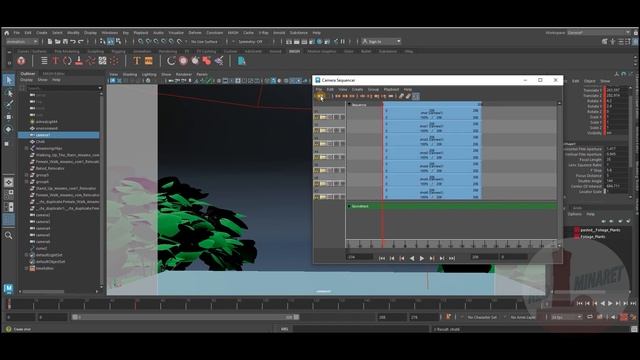Open the Show menu in Outliner
Viewport: 640px width, 360px height.
42,80
